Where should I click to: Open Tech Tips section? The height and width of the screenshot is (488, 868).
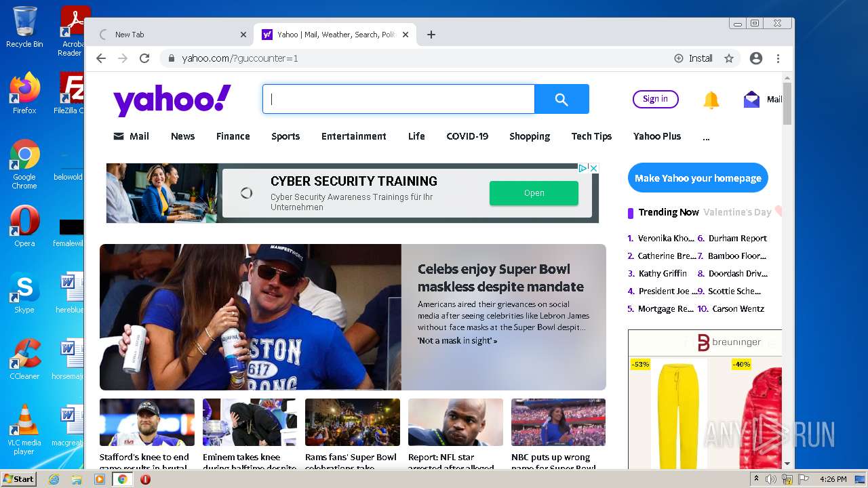(591, 136)
